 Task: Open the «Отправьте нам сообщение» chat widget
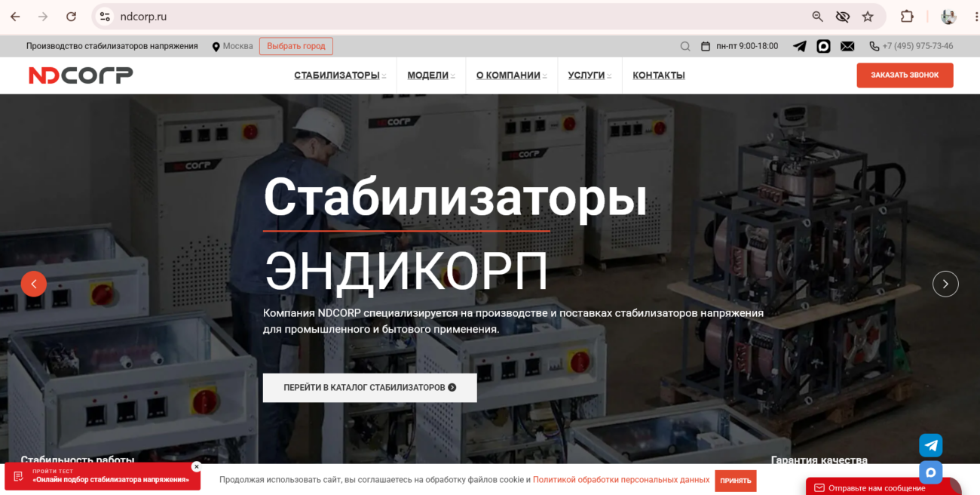coord(884,487)
